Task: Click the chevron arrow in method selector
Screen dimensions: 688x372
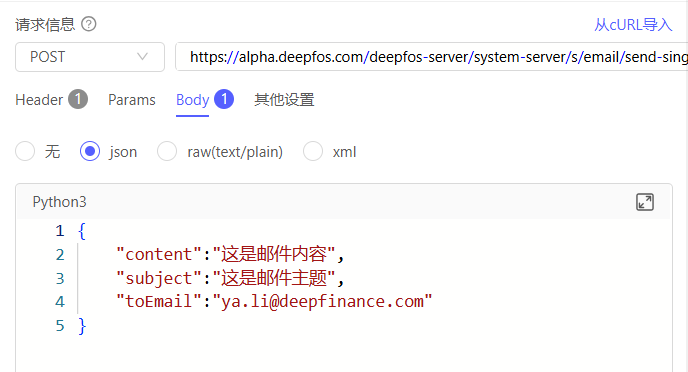Action: click(x=142, y=57)
